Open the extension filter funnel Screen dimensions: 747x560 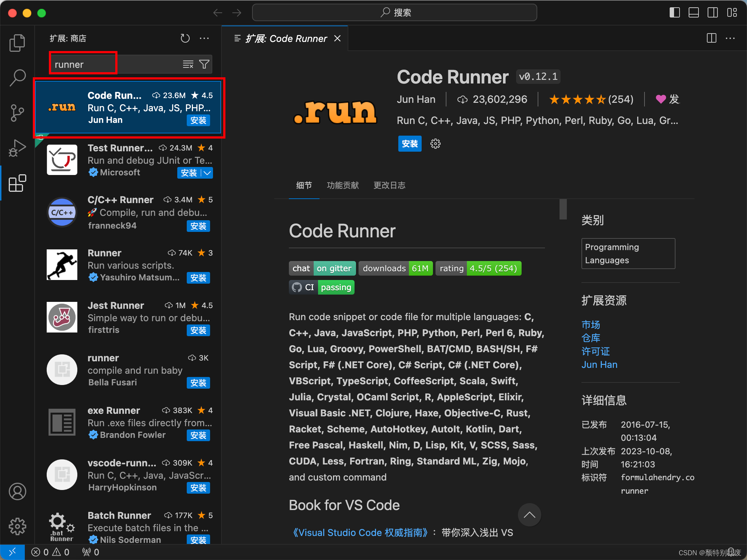(204, 65)
